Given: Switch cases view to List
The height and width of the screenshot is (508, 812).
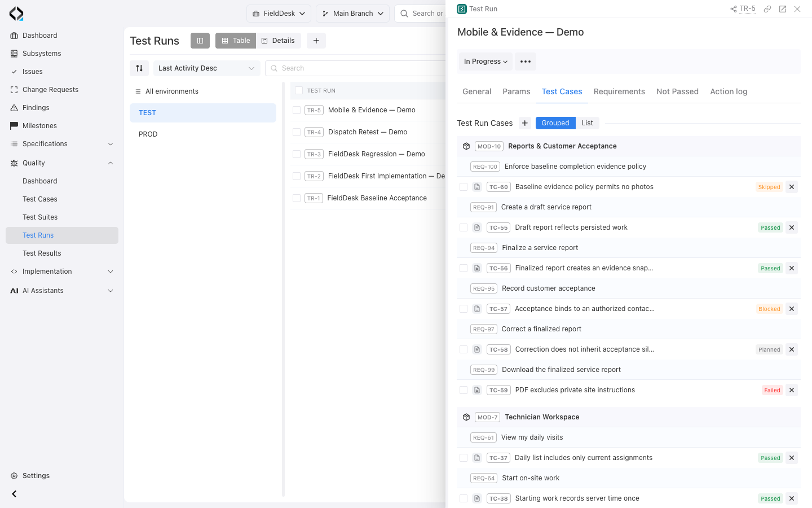Looking at the screenshot, I should coord(588,123).
